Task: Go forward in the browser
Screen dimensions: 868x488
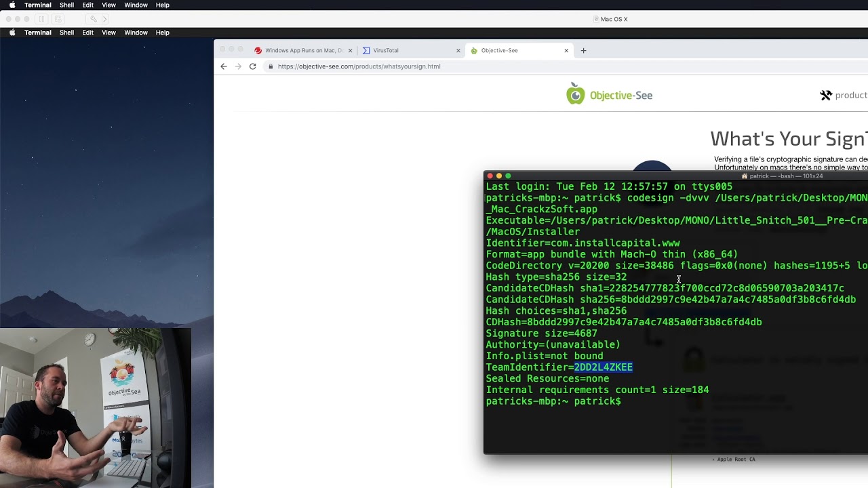Action: pyautogui.click(x=238, y=66)
